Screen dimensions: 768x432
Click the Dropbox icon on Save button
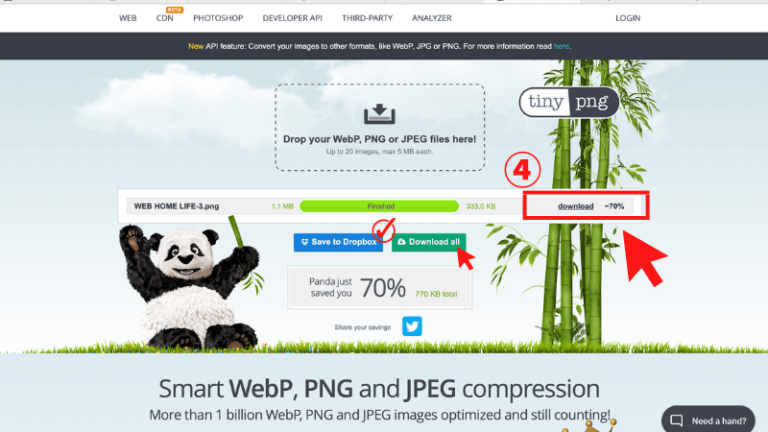tap(305, 242)
